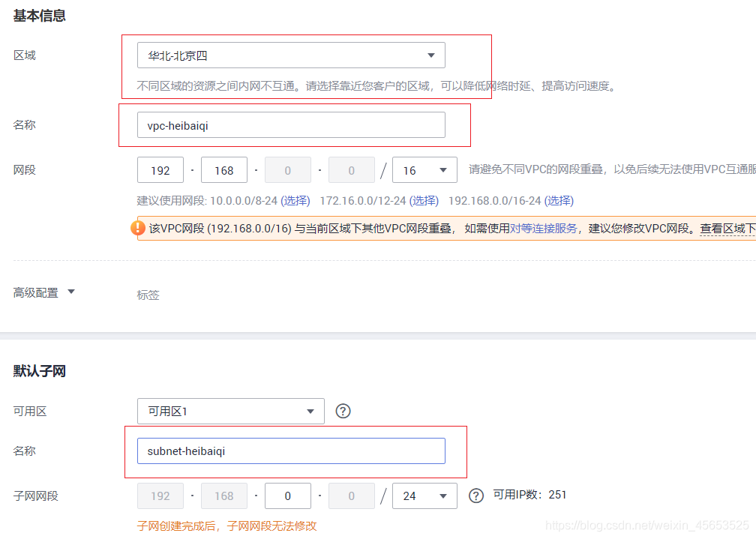Open the 华北-北京四 region dropdown

(x=290, y=55)
